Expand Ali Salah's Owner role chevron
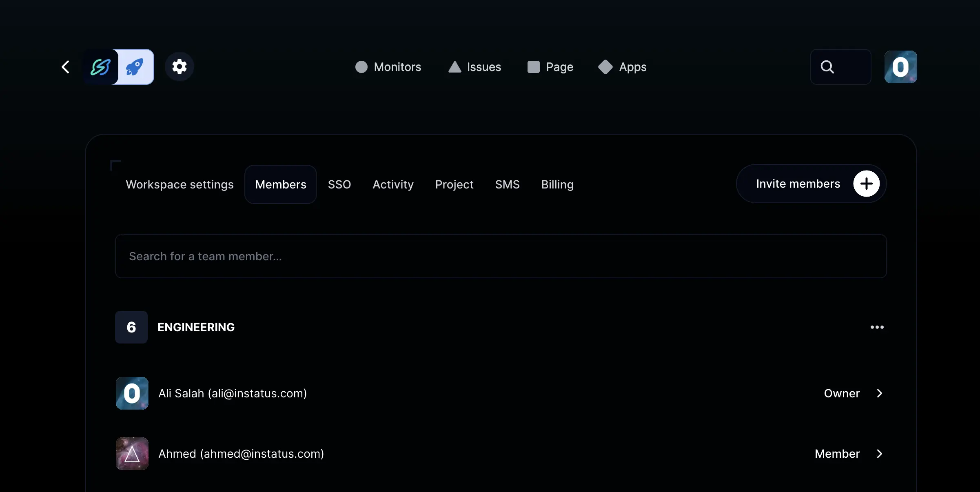Screen dimensions: 980x492 pos(880,393)
